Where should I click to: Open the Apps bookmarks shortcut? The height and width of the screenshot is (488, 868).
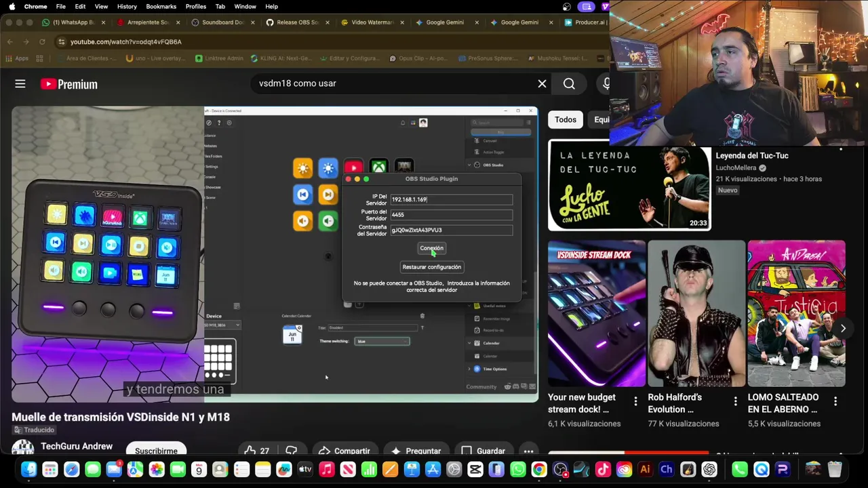[16, 58]
